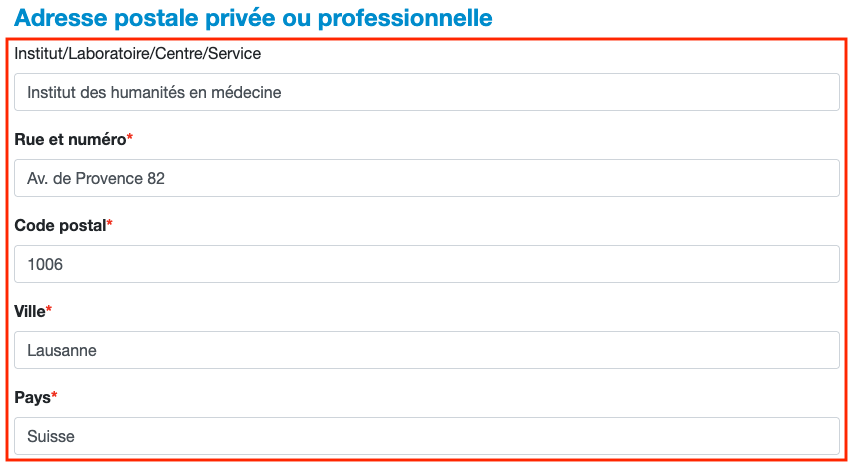Image resolution: width=852 pixels, height=465 pixels.
Task: Click the 'Pays' field label
Action: pos(32,397)
